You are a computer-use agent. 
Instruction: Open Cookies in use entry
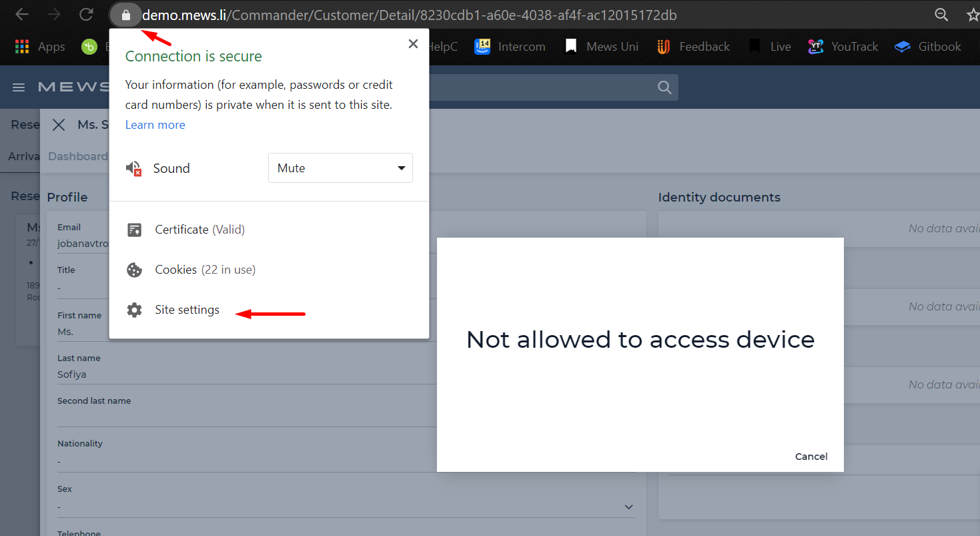(x=205, y=270)
